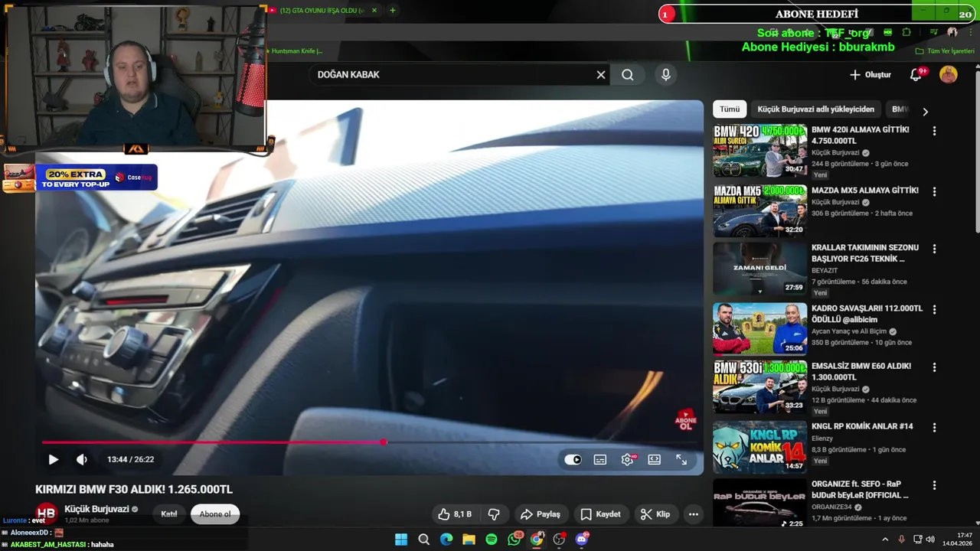Seek using the red video progress bar
Image resolution: width=980 pixels, height=551 pixels.
pyautogui.click(x=369, y=442)
